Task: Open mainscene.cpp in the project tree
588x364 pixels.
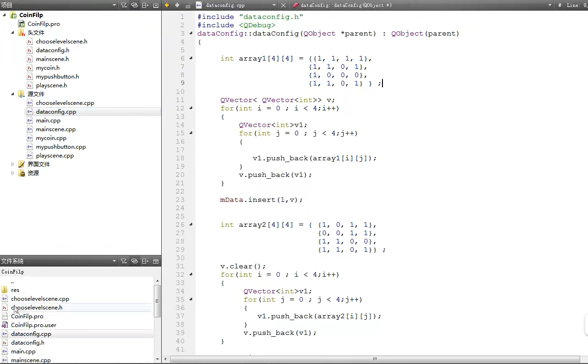Action: click(55, 129)
